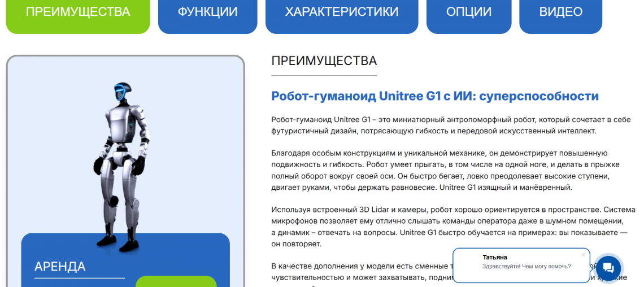Select the ХАРАКТЕРИСТИКИ tab

tap(341, 12)
